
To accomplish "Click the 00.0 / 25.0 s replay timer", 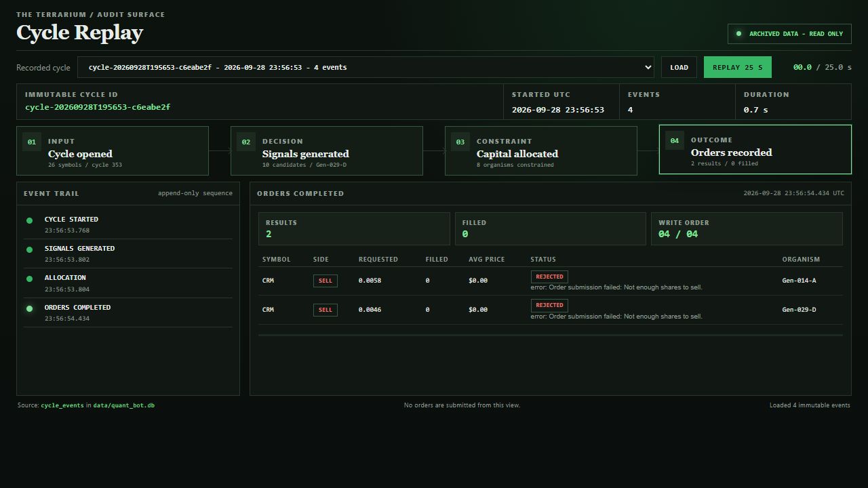I will [x=823, y=67].
